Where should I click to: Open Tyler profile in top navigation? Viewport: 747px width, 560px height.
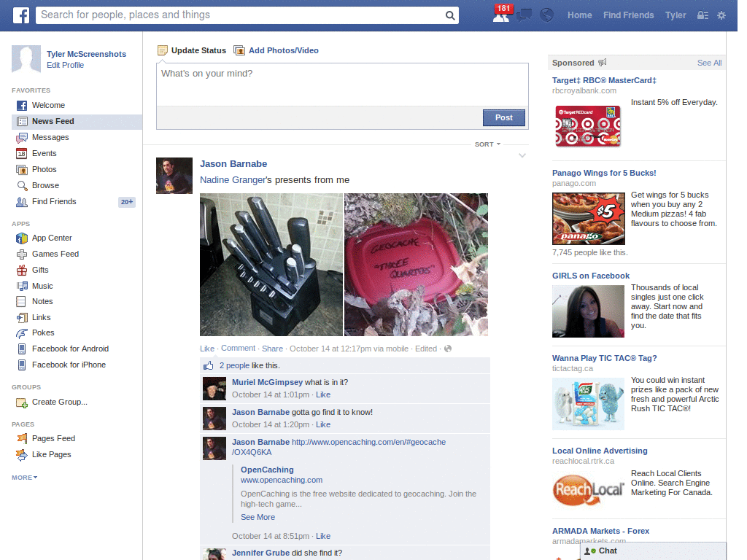[x=676, y=15]
